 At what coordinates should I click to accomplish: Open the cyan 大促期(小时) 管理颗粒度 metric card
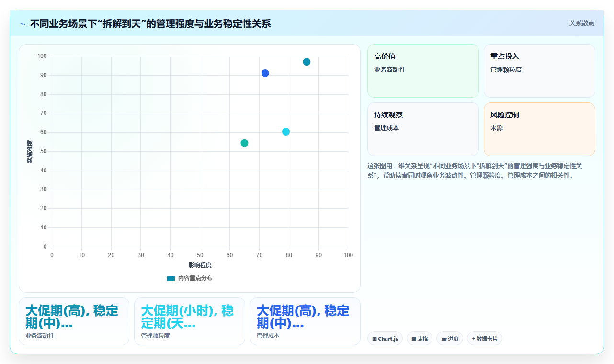(x=190, y=321)
